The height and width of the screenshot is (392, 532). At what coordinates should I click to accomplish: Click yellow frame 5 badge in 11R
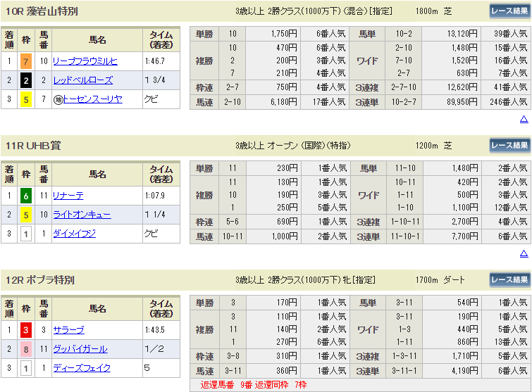pos(26,215)
